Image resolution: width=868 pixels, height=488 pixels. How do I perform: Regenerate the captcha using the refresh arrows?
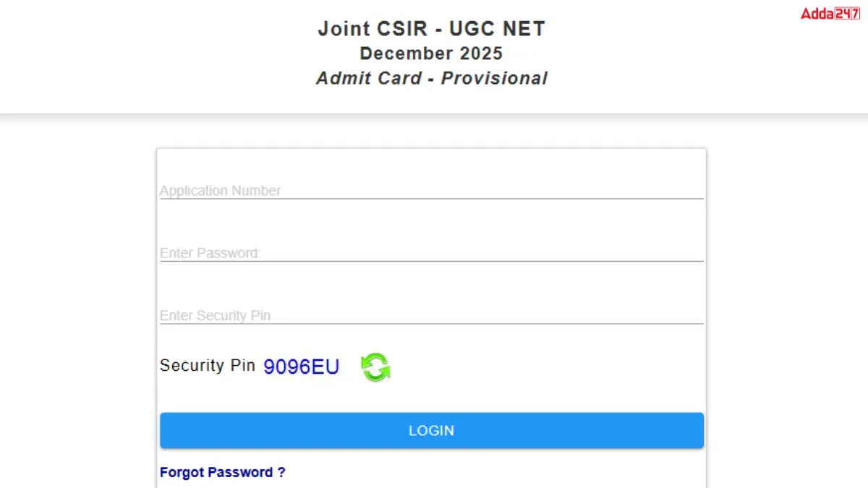tap(375, 367)
